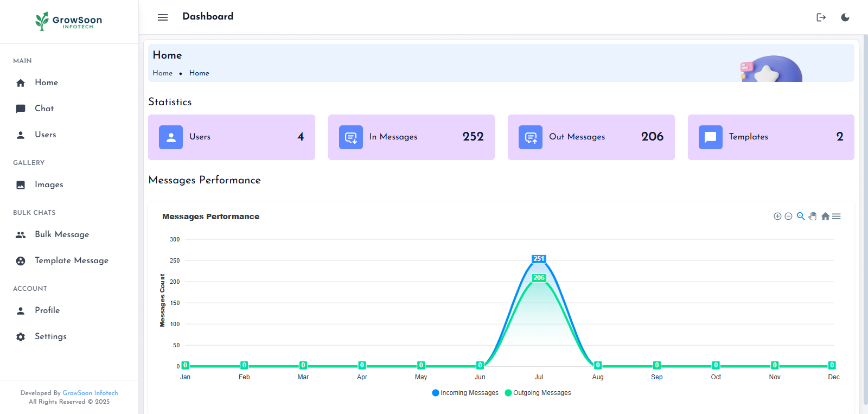The width and height of the screenshot is (868, 414).
Task: Open the chart export menu
Action: click(x=837, y=216)
